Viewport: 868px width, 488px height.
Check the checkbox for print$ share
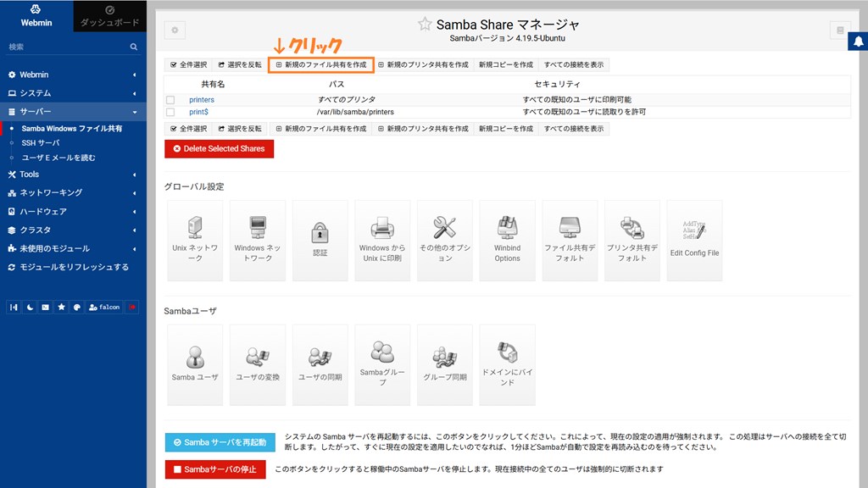click(x=170, y=112)
